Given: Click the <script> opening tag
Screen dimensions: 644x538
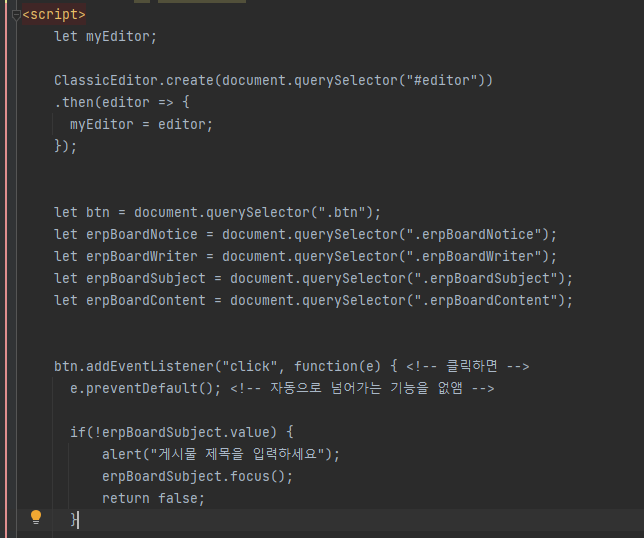Looking at the screenshot, I should pyautogui.click(x=54, y=14).
